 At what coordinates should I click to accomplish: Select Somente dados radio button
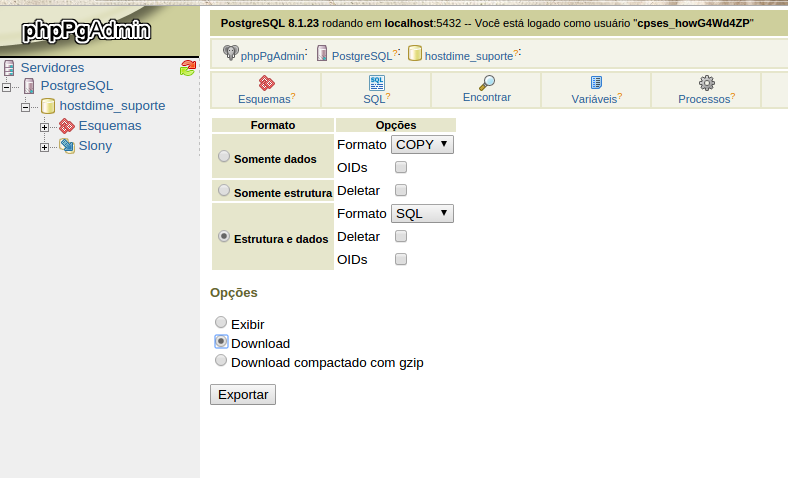[224, 156]
